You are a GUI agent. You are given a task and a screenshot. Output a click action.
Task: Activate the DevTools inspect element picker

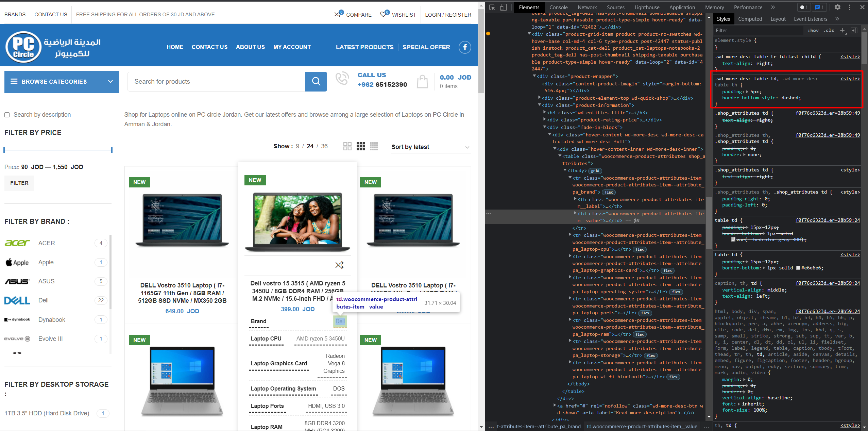pos(492,7)
